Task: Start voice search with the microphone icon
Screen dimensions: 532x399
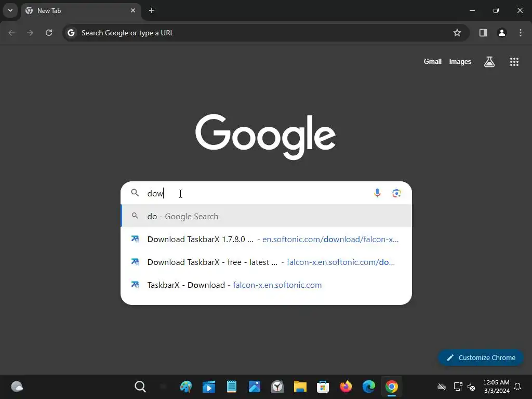Action: 377,193
